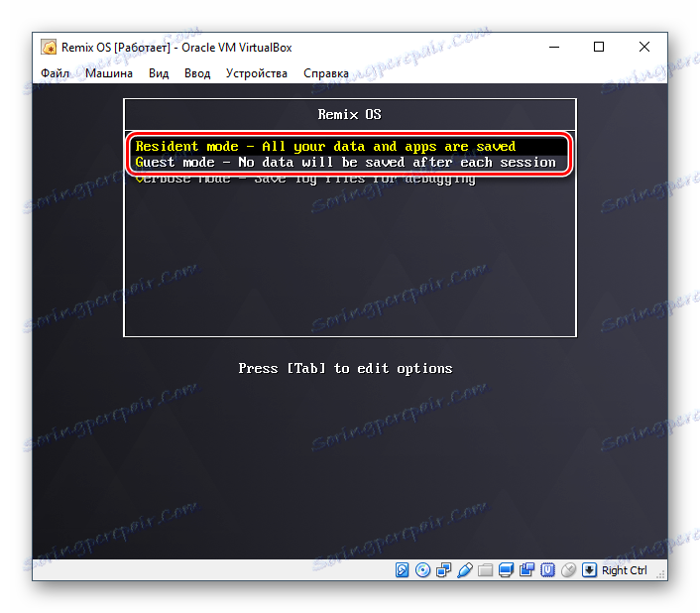Click the VirtualBox icon in the title bar
This screenshot has width=700, height=613.
pos(49,48)
